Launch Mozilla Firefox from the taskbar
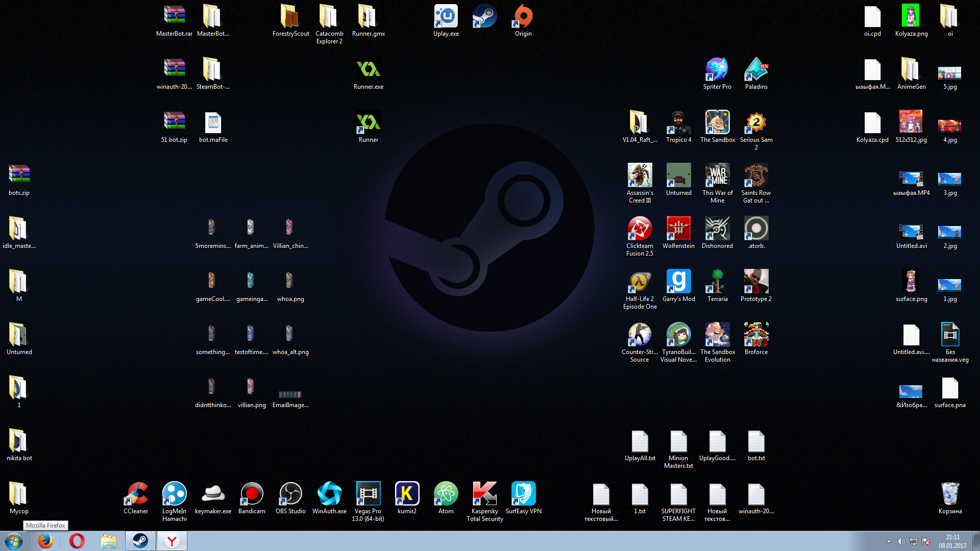The width and height of the screenshot is (980, 551). [45, 541]
